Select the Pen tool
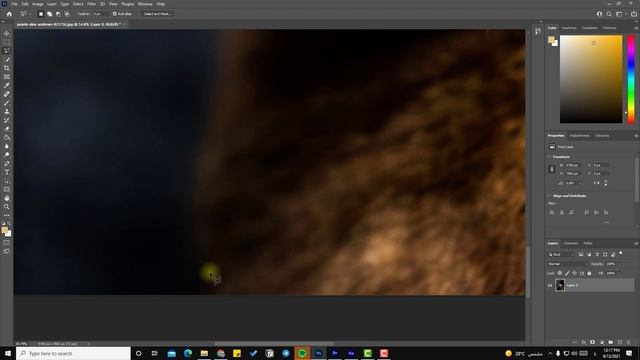The height and width of the screenshot is (360, 640). pyautogui.click(x=7, y=164)
